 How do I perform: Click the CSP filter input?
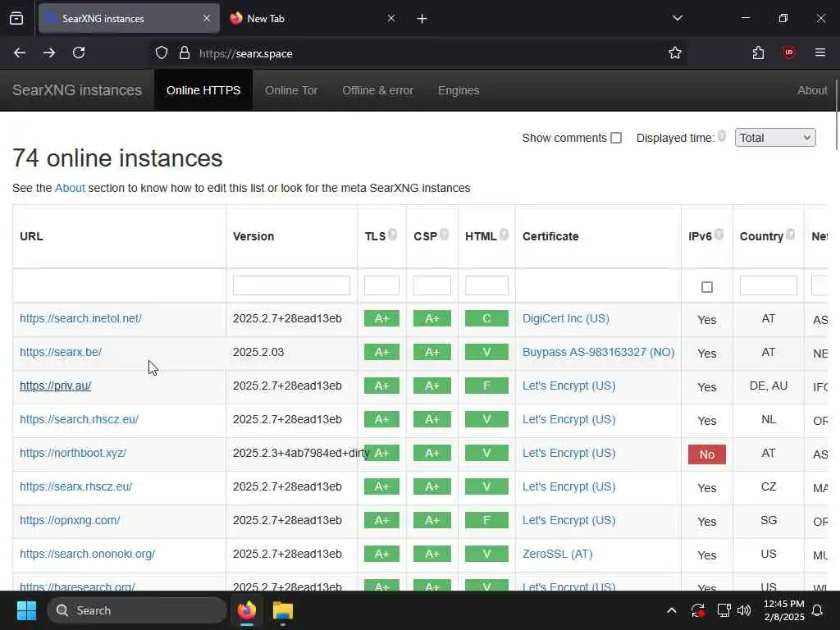point(431,285)
